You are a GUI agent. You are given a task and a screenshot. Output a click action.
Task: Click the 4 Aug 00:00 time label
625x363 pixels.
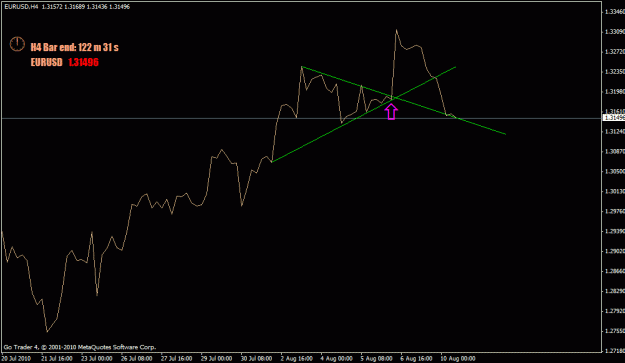(336, 358)
